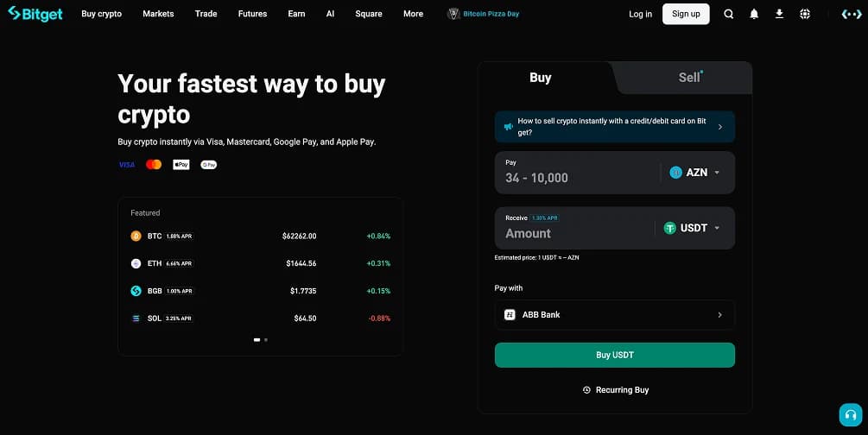Click the BTC price $62262.00
The height and width of the screenshot is (435, 868).
(x=300, y=236)
